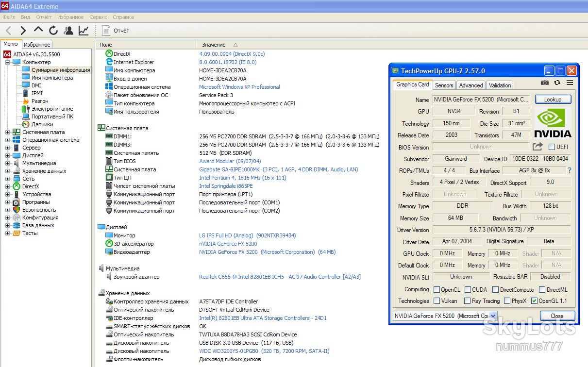Click the DirectX icon in the field list
The height and width of the screenshot is (367, 588).
(x=109, y=54)
